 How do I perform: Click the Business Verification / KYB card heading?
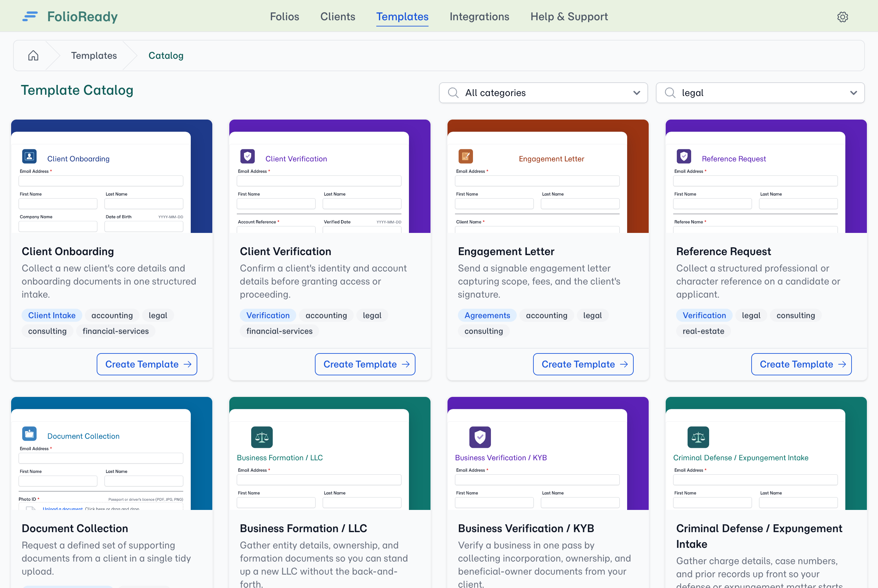click(526, 528)
